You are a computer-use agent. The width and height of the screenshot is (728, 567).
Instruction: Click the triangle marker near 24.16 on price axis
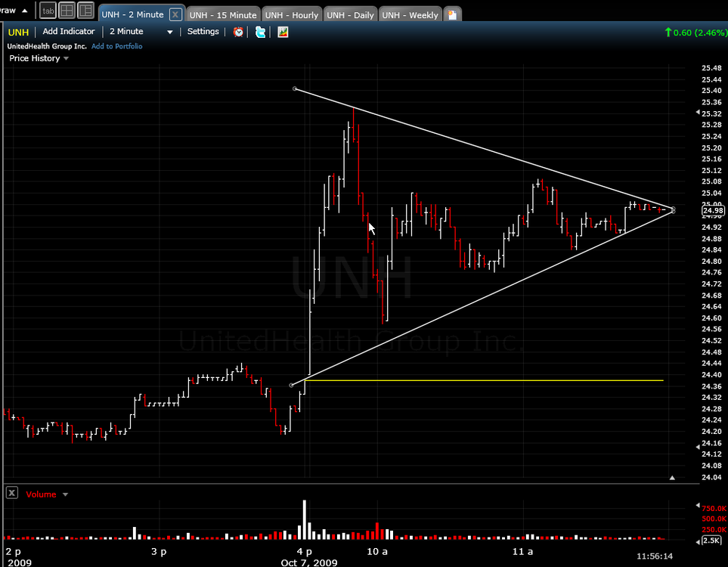coord(697,447)
